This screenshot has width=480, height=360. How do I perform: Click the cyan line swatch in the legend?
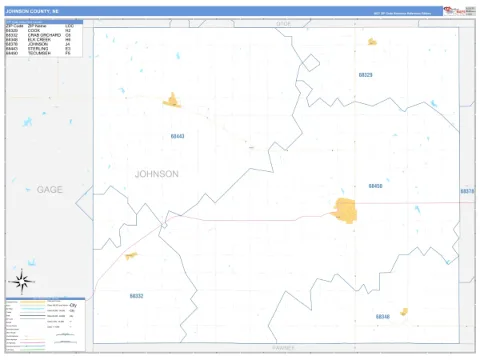click(33, 309)
